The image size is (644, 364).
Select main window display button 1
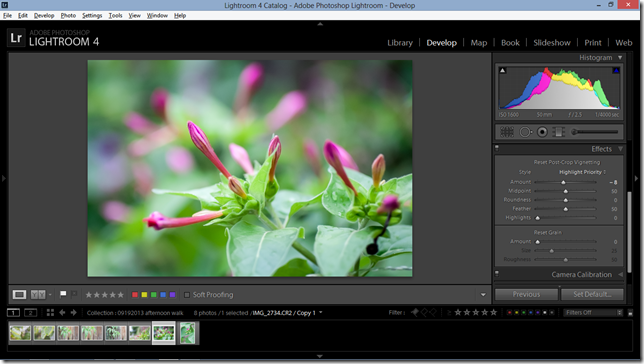pos(13,313)
